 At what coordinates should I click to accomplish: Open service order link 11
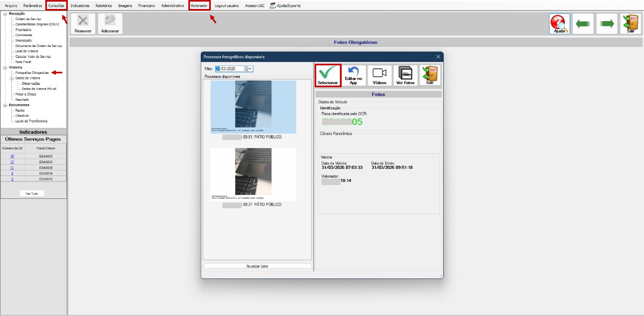point(12,168)
